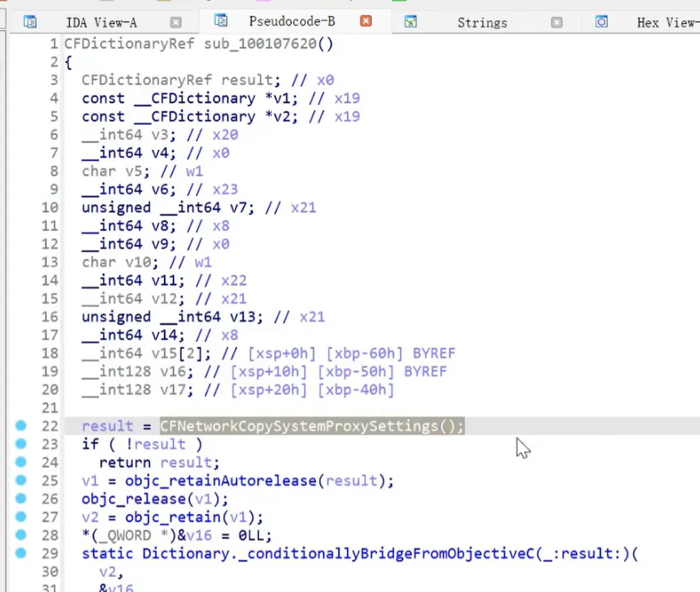700x592 pixels.
Task: Select the result variable declaration on line 3
Action: tap(247, 80)
